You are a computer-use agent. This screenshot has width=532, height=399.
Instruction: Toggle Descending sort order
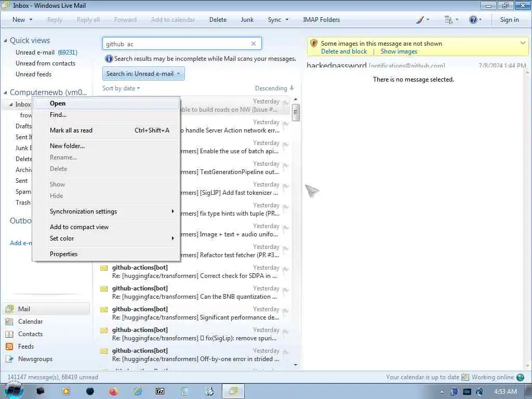(274, 88)
